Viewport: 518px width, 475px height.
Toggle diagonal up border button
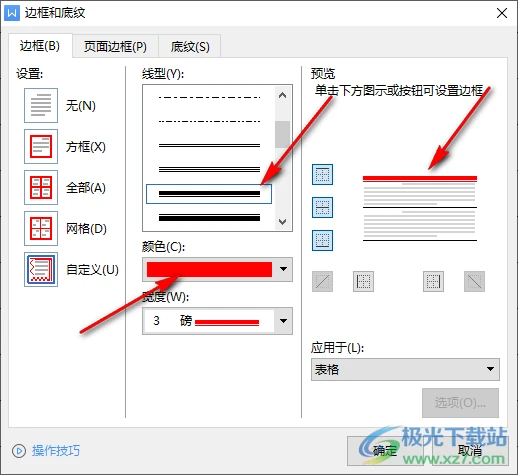click(322, 282)
